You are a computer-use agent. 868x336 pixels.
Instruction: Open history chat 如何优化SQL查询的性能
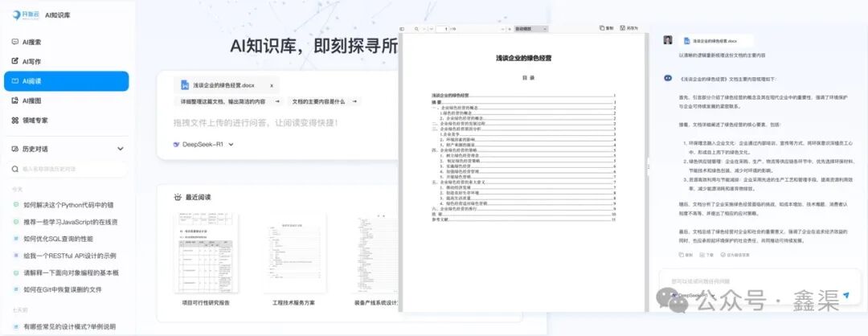[x=58, y=239]
